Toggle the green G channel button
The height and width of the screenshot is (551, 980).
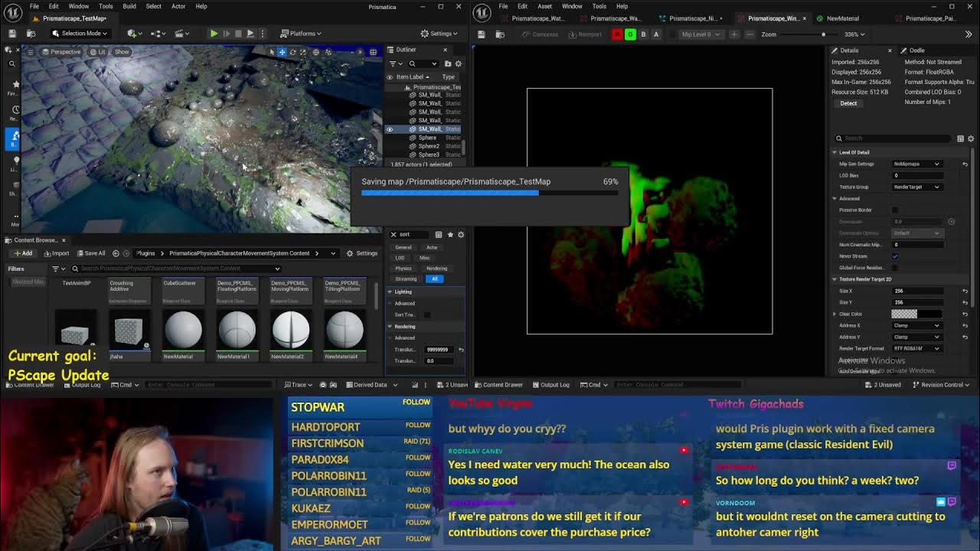(630, 34)
